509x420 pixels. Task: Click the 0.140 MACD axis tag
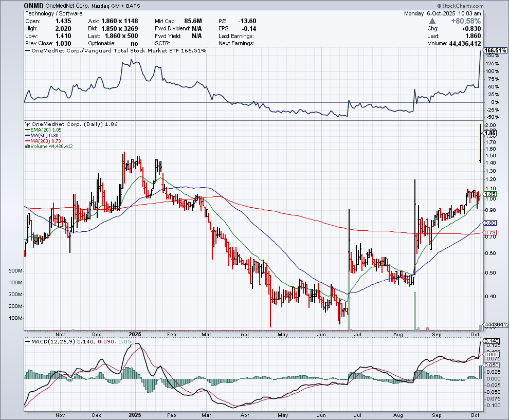[x=492, y=341]
